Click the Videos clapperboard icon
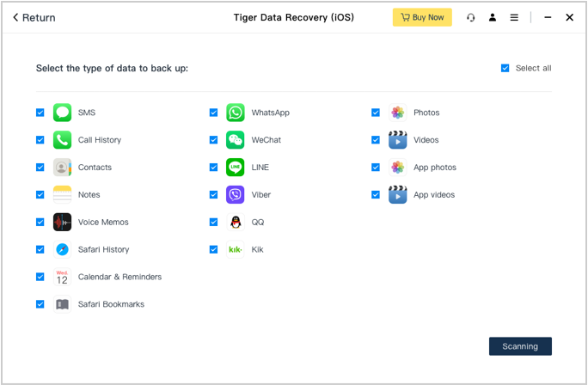 click(398, 140)
